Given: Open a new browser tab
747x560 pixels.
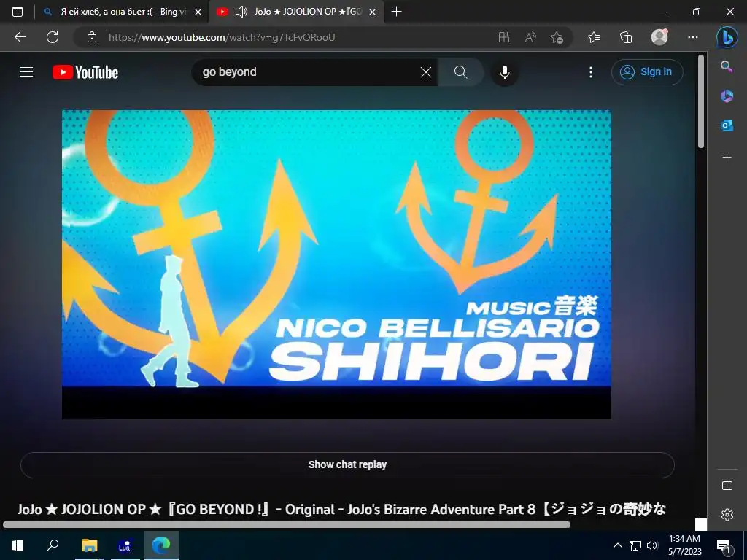Looking at the screenshot, I should point(396,12).
